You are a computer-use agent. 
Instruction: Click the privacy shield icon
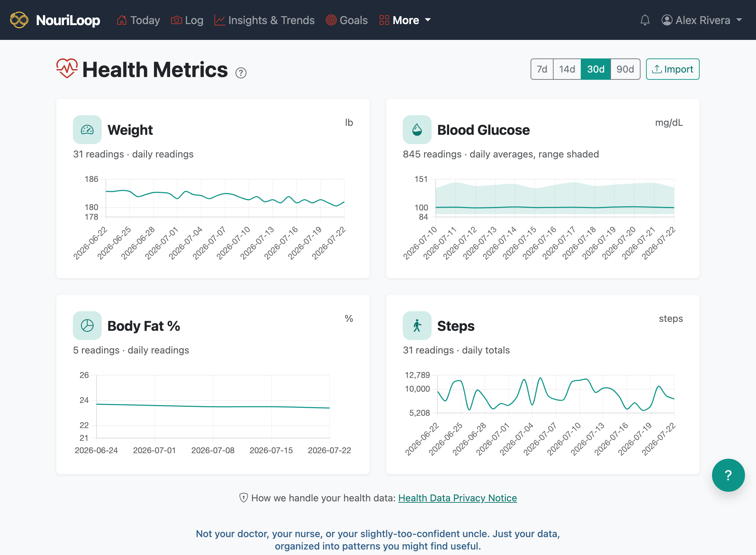pos(244,498)
